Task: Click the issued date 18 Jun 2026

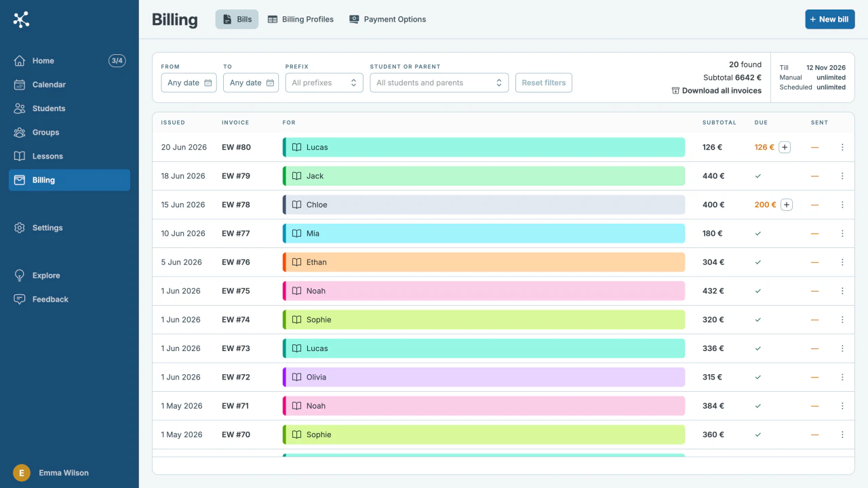Action: (x=183, y=176)
